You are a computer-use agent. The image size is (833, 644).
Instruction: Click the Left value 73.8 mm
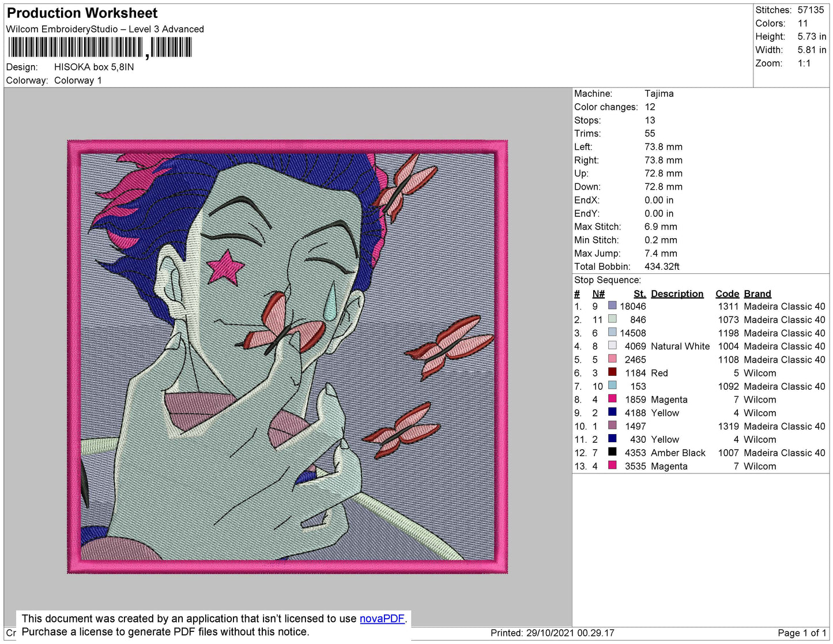point(664,146)
